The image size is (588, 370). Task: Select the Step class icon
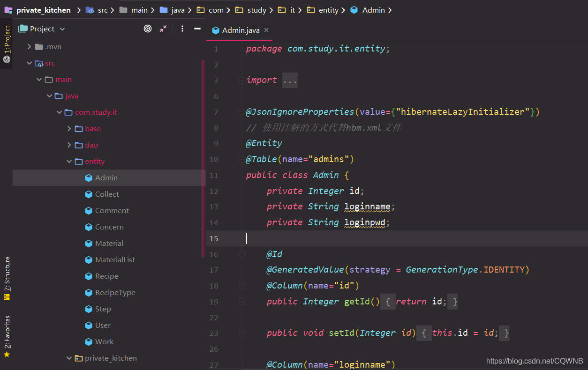88,309
